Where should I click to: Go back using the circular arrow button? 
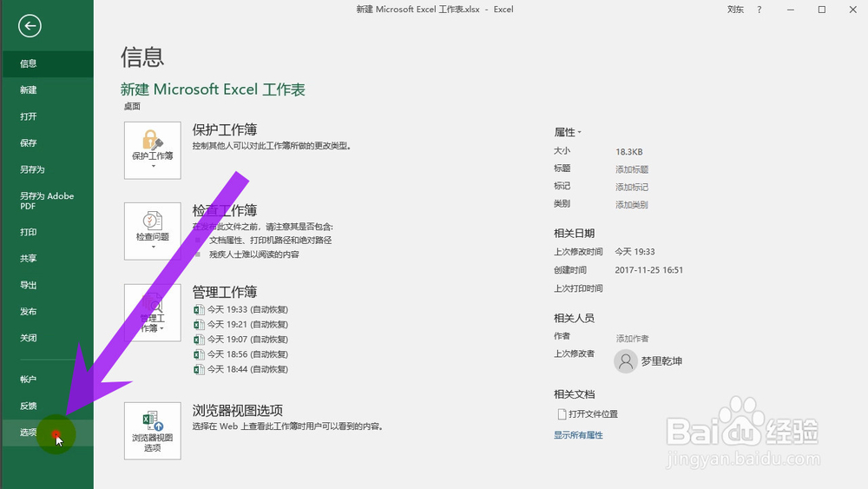coord(30,25)
